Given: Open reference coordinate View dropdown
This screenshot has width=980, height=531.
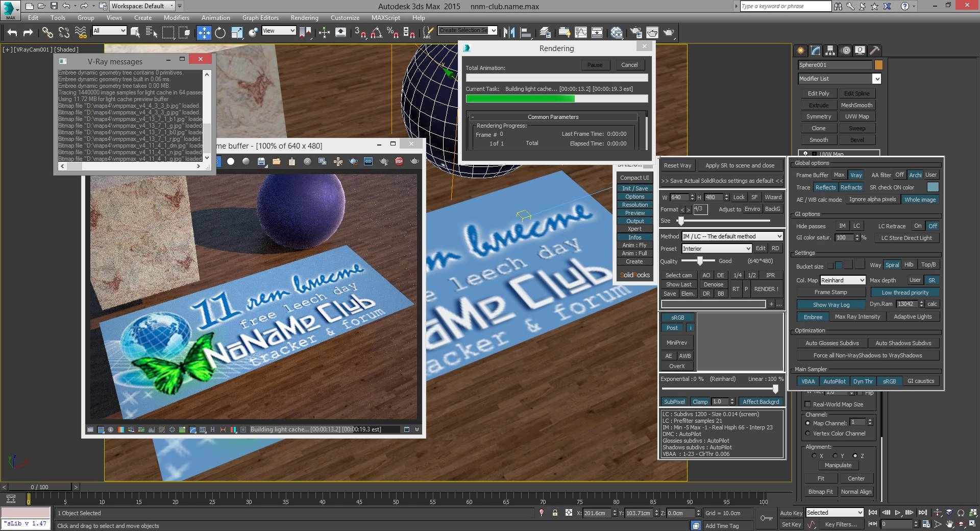Looking at the screenshot, I should [x=279, y=31].
